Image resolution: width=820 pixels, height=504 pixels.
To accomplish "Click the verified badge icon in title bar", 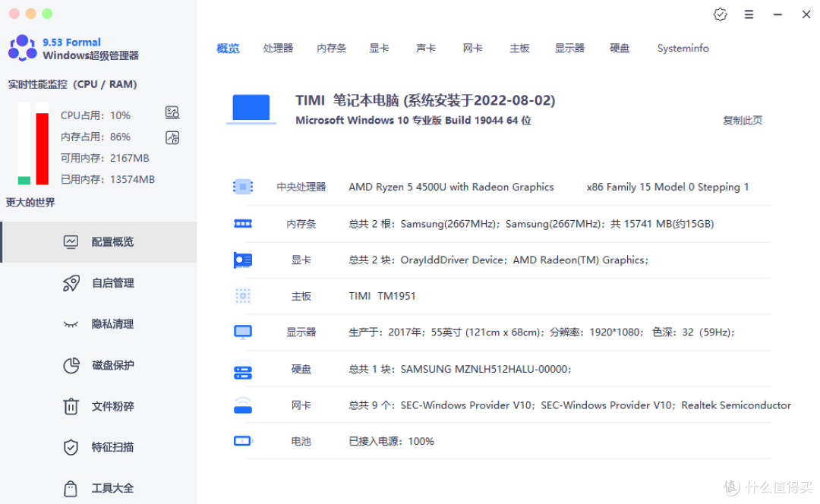I will [720, 14].
